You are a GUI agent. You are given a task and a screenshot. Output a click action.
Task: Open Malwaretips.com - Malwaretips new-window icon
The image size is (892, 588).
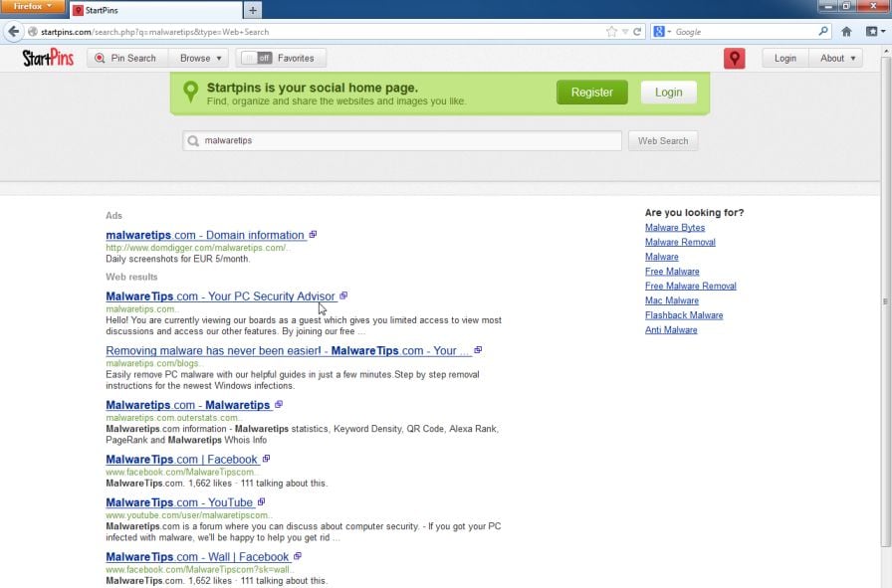point(278,404)
